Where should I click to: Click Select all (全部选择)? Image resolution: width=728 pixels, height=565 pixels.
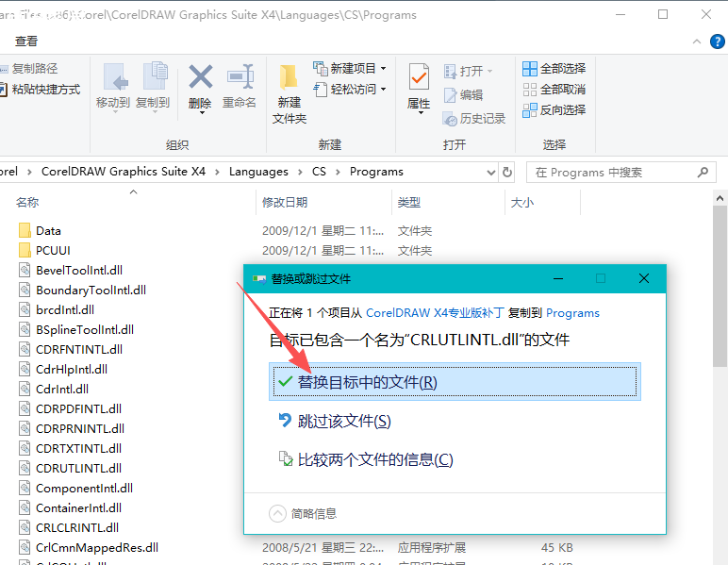click(554, 69)
